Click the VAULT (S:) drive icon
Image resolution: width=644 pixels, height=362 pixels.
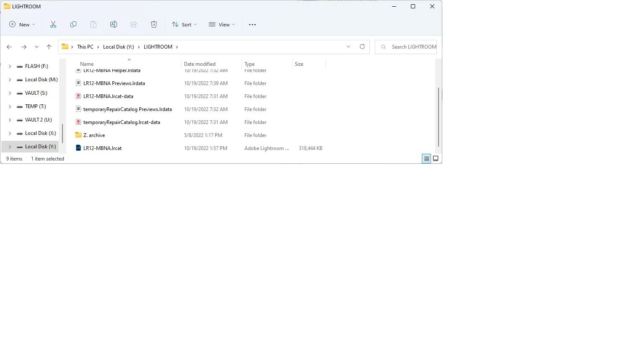click(x=20, y=93)
